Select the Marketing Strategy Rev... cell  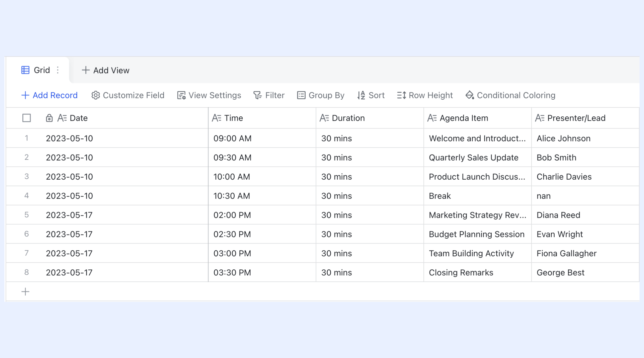tap(478, 215)
